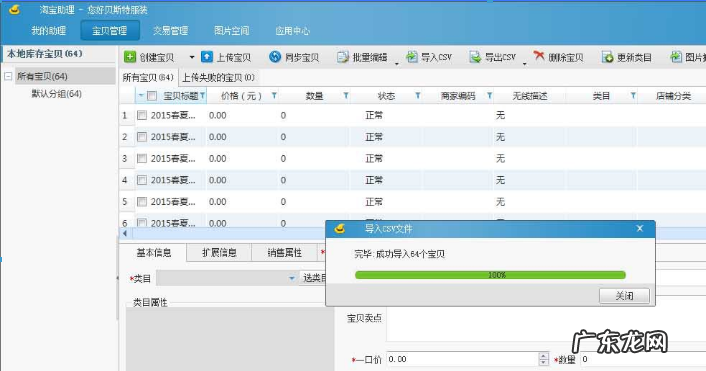Switch to the 基本信息 detail tab
Viewport: 706px width, 371px height.
[x=154, y=253]
